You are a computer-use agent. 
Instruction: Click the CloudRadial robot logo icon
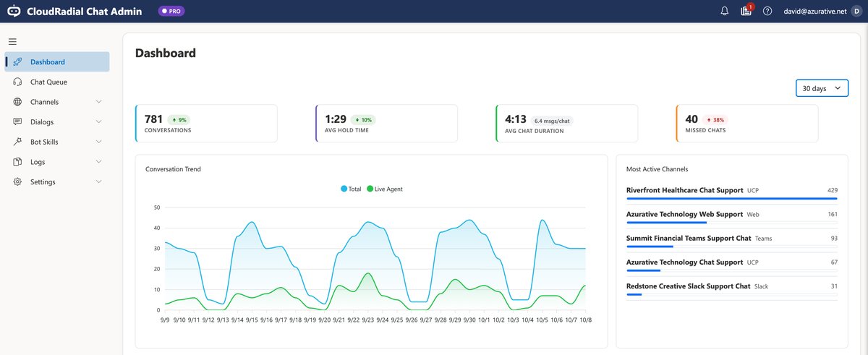[13, 11]
